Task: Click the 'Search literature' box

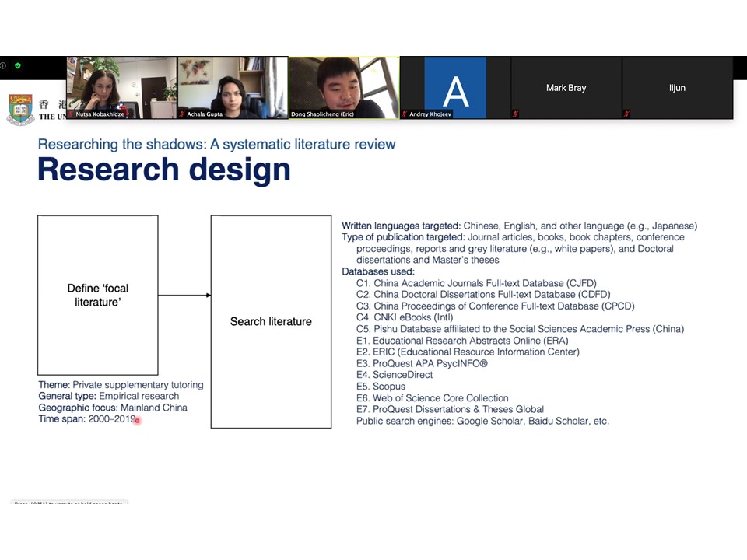Action: 271,321
